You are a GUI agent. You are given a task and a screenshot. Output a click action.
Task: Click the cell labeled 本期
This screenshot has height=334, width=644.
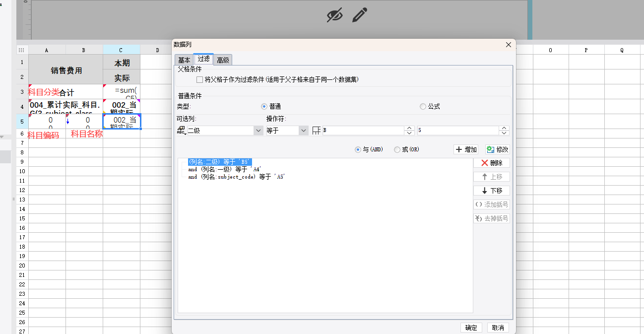[122, 63]
